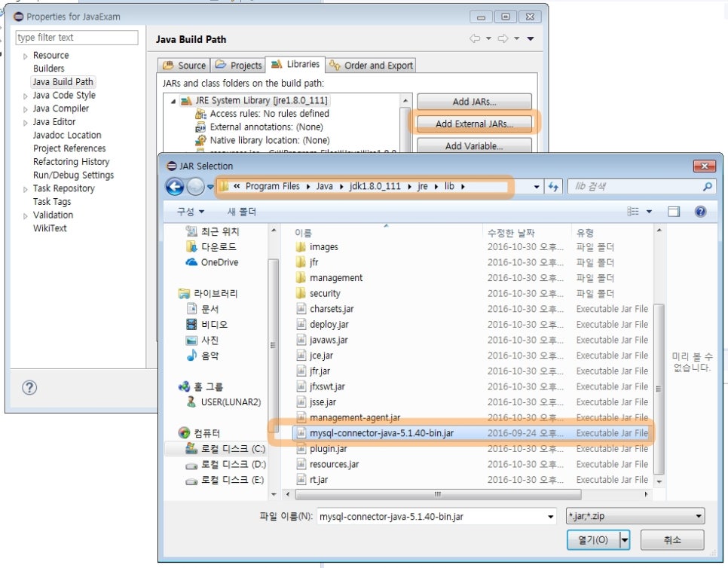Open the view options dropdown arrow
Image resolution: width=728 pixels, height=568 pixels.
(x=649, y=212)
